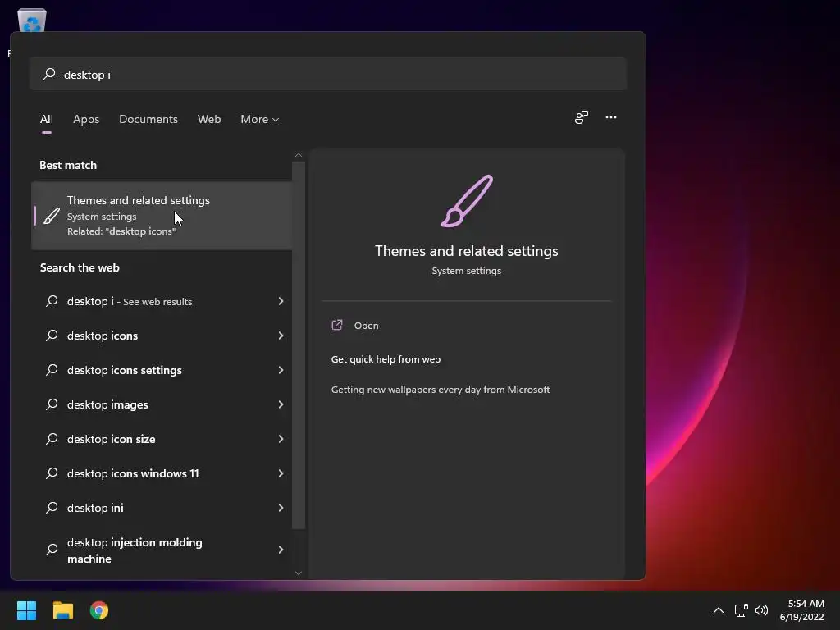Select the 'desktop images' web suggestion
The height and width of the screenshot is (630, 840).
(x=162, y=404)
